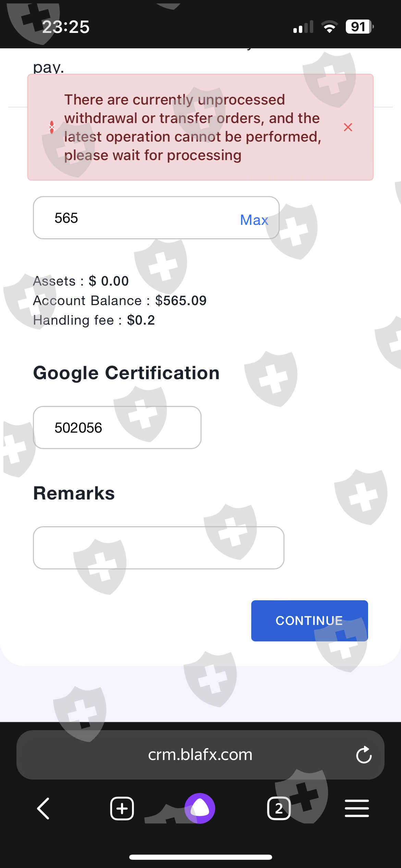
Task: Click the empty Remarks input box
Action: coord(158,547)
